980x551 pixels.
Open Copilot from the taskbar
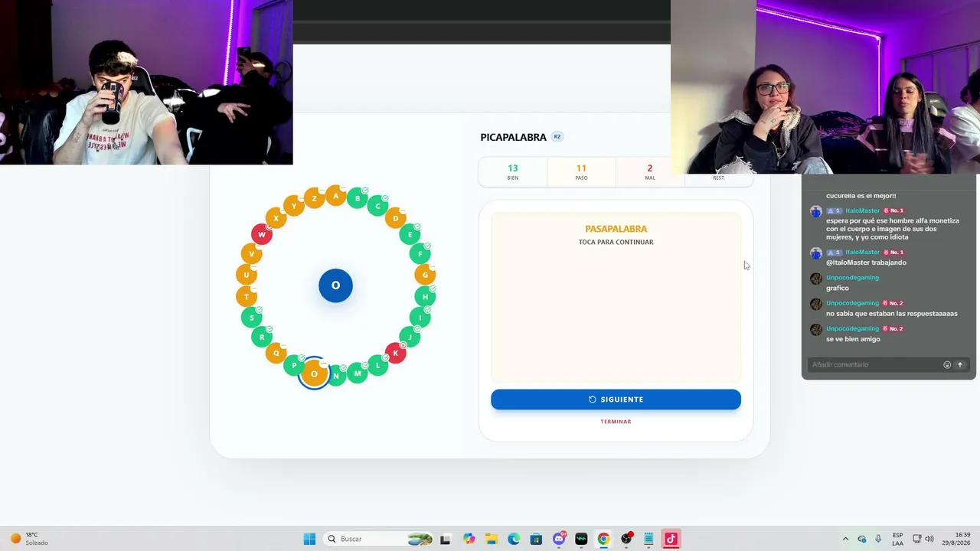469,539
